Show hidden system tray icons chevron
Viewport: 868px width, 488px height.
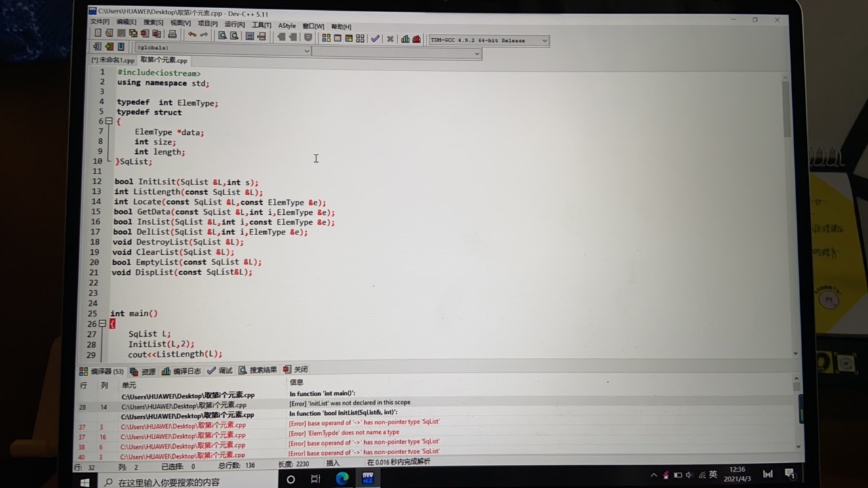click(x=654, y=475)
